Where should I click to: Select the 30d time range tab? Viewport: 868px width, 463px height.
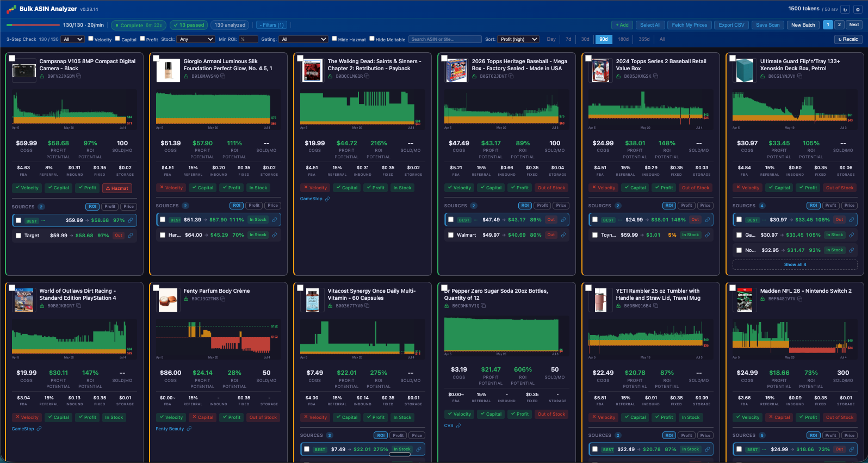pyautogui.click(x=585, y=39)
